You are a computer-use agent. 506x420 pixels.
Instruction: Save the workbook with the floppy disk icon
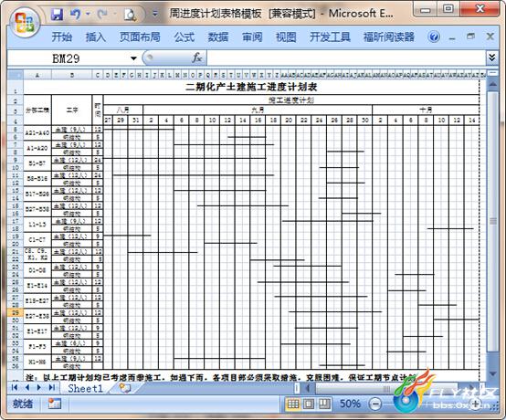(57, 15)
